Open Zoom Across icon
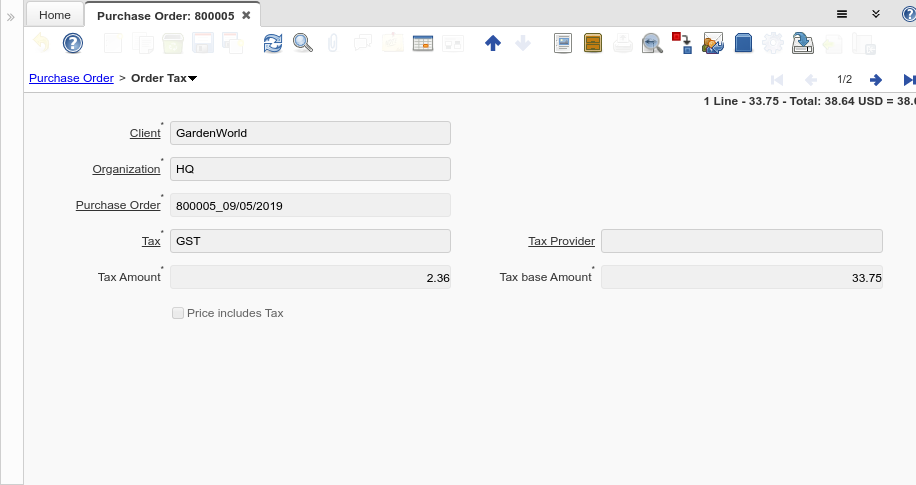Viewport: 916px width, 485px height. pyautogui.click(x=652, y=43)
